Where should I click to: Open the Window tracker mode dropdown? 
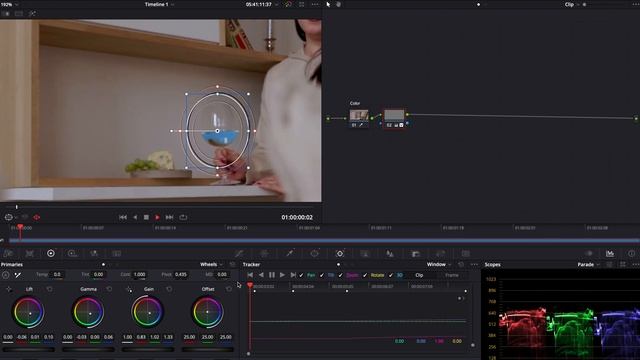[439, 264]
